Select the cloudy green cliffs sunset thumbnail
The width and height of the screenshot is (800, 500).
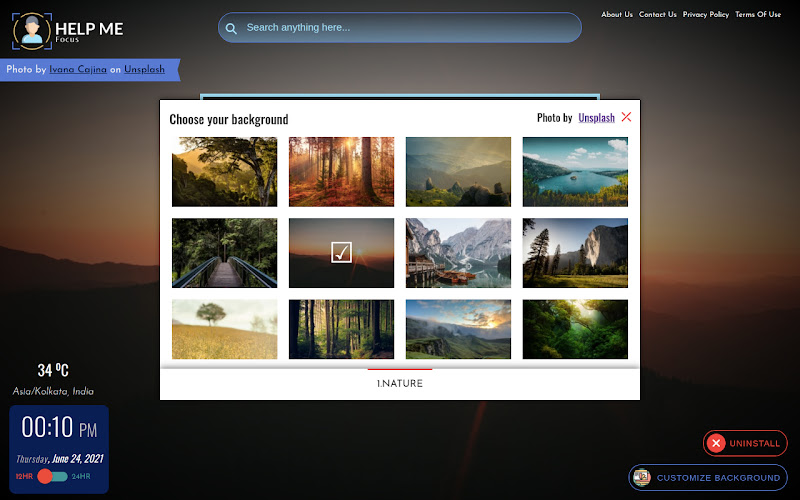pos(458,329)
